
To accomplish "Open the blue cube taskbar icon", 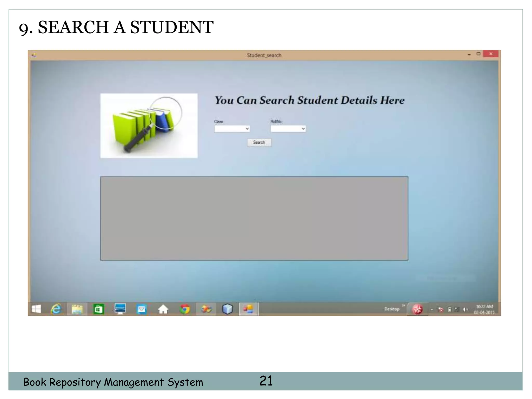I will 227,309.
